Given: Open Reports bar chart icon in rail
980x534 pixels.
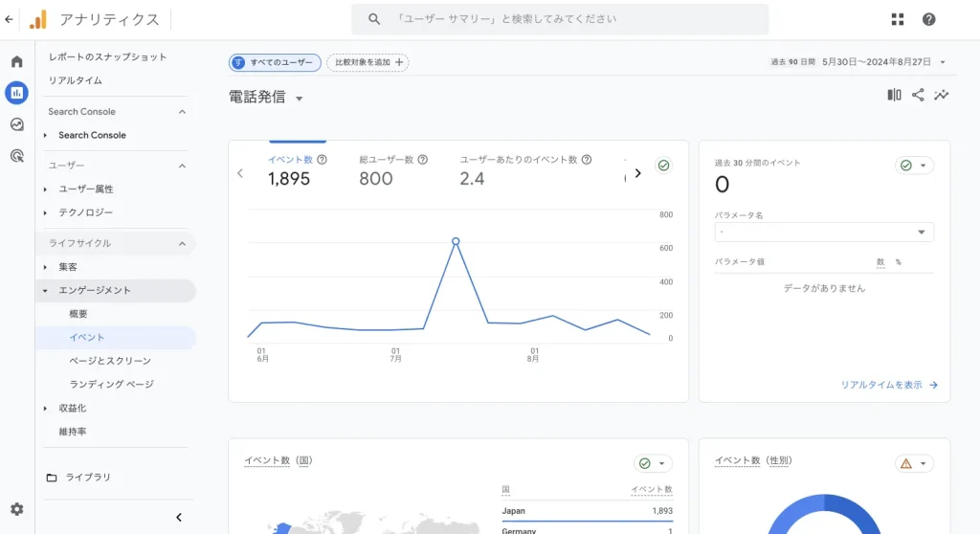Looking at the screenshot, I should [x=17, y=93].
